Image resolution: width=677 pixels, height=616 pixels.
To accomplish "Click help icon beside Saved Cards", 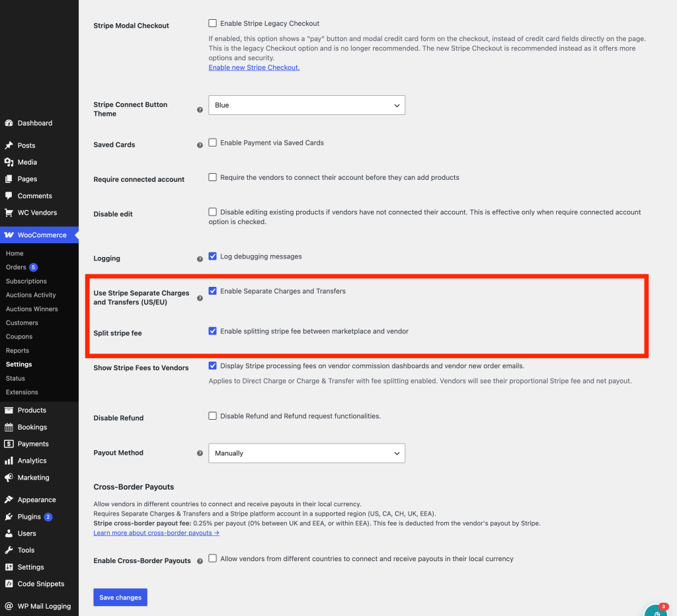I will tap(200, 145).
